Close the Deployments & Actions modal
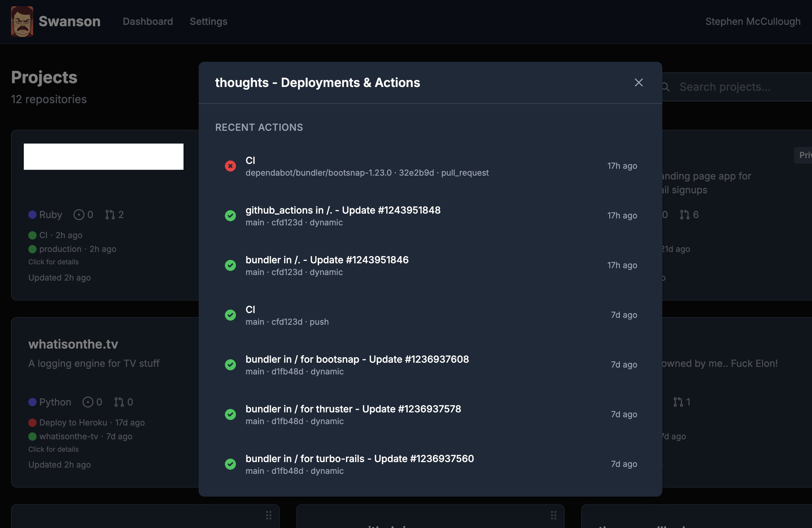 coord(638,82)
